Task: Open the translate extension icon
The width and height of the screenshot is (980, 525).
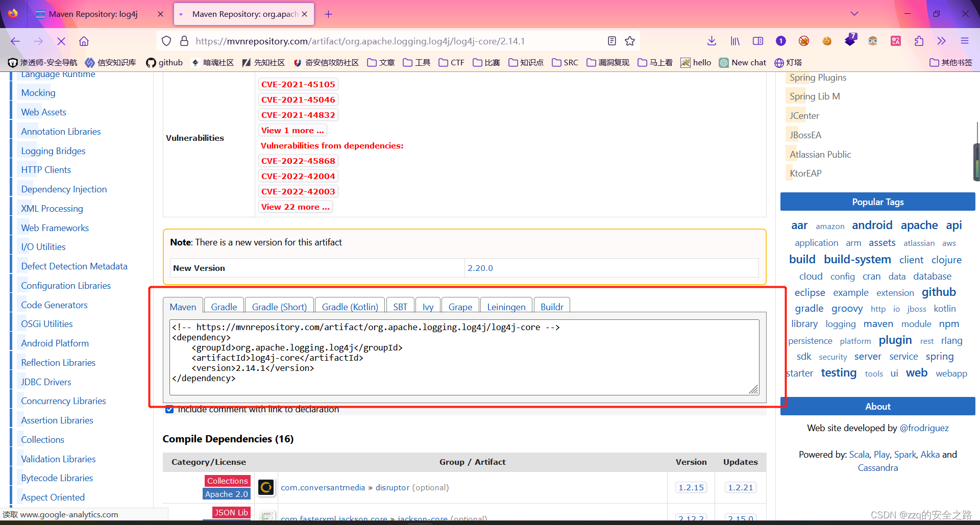Action: click(x=896, y=41)
